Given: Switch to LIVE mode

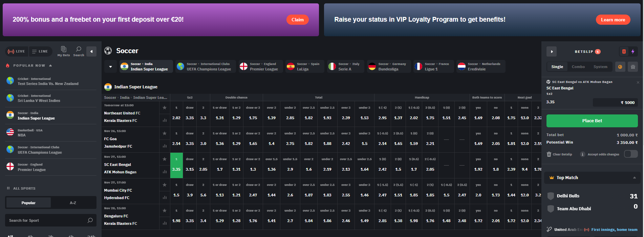Looking at the screenshot, I should 17,51.
